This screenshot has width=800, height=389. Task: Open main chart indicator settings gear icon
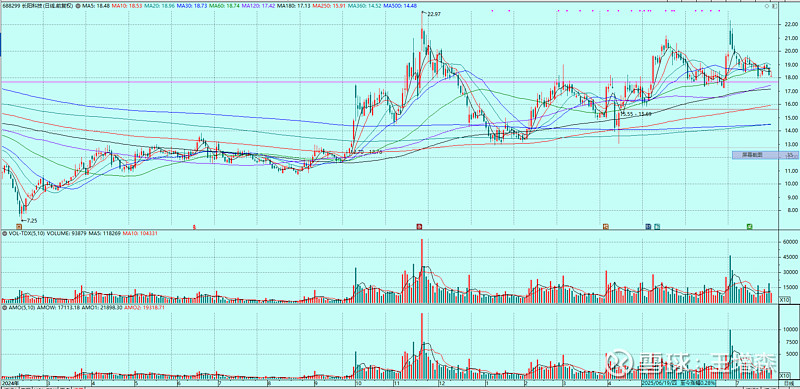click(78, 6)
